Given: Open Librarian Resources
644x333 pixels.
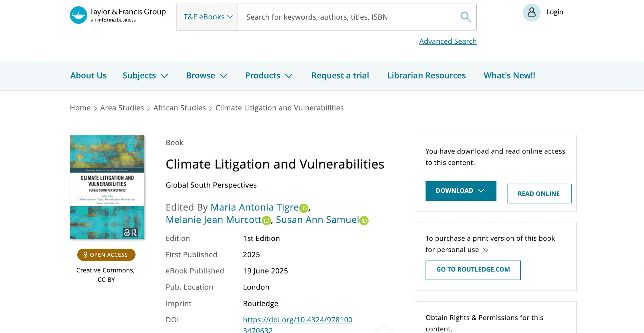Looking at the screenshot, I should [427, 76].
